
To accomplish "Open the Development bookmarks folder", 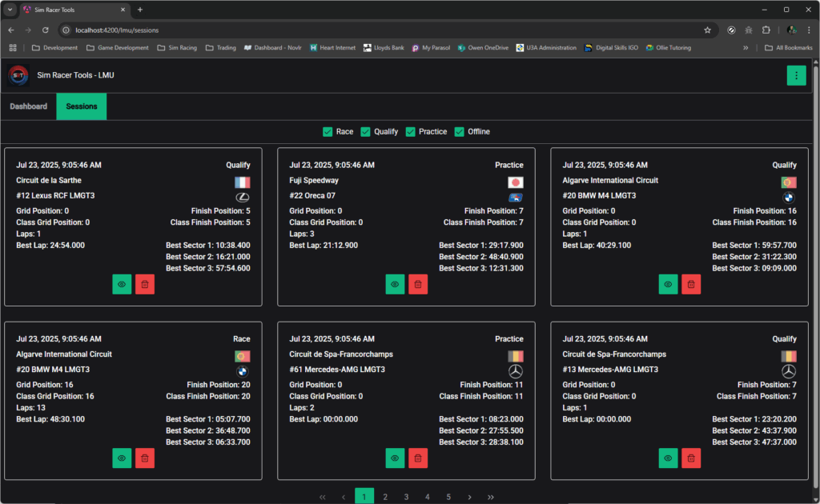I will [x=55, y=47].
